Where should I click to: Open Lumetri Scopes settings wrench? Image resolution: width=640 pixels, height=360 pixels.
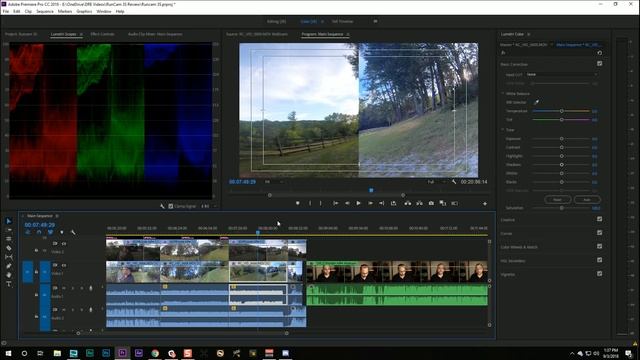tap(162, 207)
